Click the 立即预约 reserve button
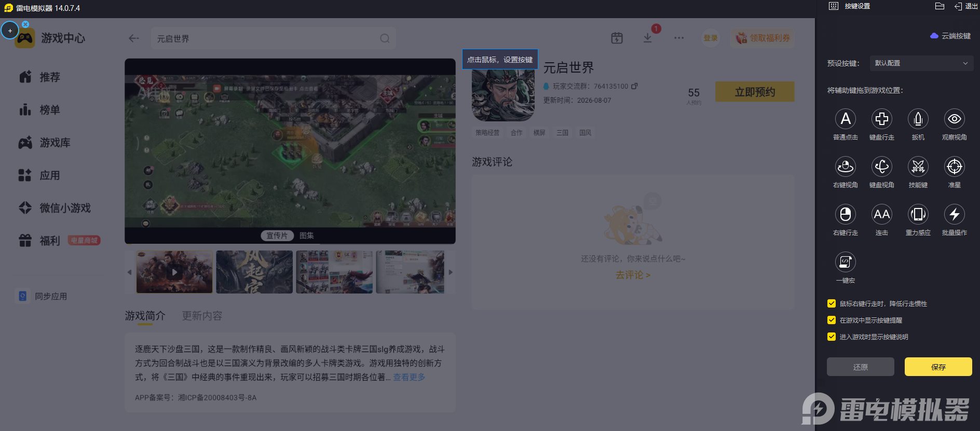980x431 pixels. (755, 92)
